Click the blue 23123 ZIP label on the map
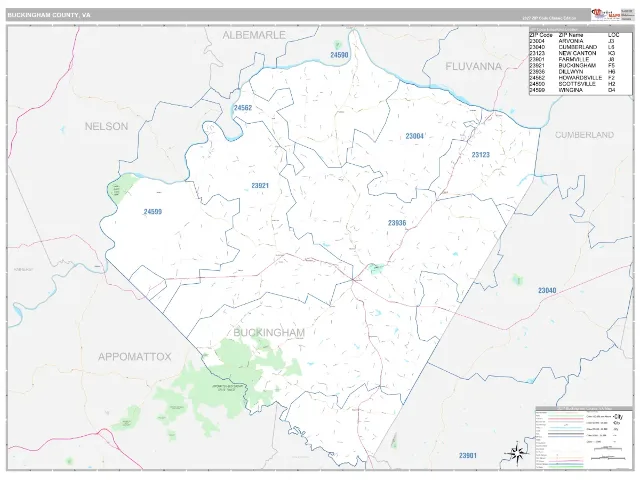Screen dimensions: 640x480 pyautogui.click(x=480, y=155)
